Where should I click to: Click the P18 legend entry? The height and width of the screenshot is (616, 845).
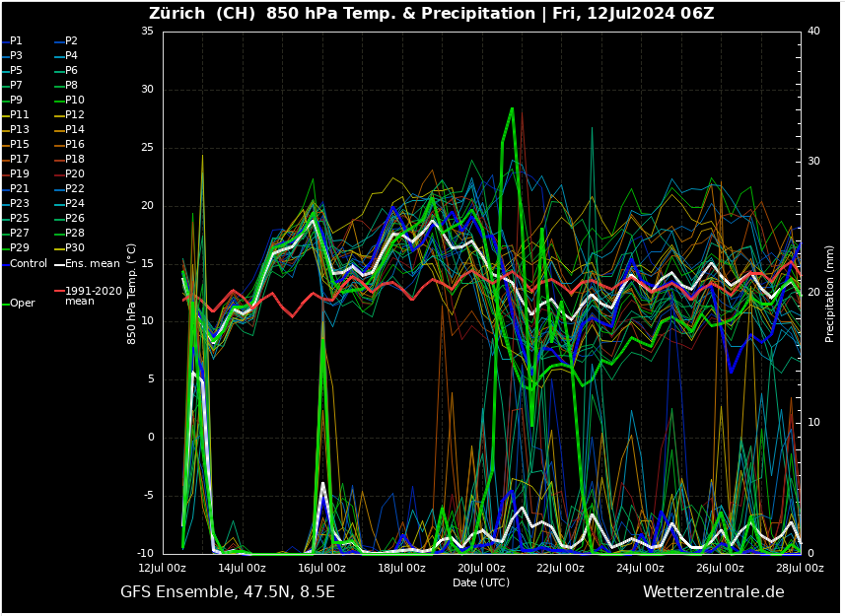tap(74, 160)
